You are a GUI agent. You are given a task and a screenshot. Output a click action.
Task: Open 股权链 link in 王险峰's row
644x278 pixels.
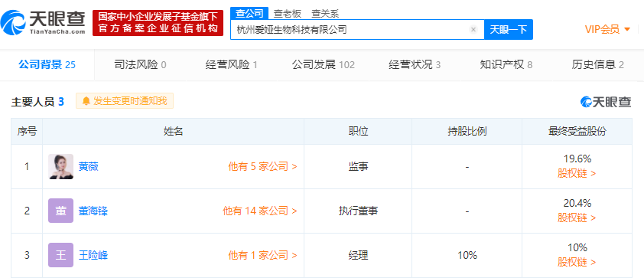(577, 263)
